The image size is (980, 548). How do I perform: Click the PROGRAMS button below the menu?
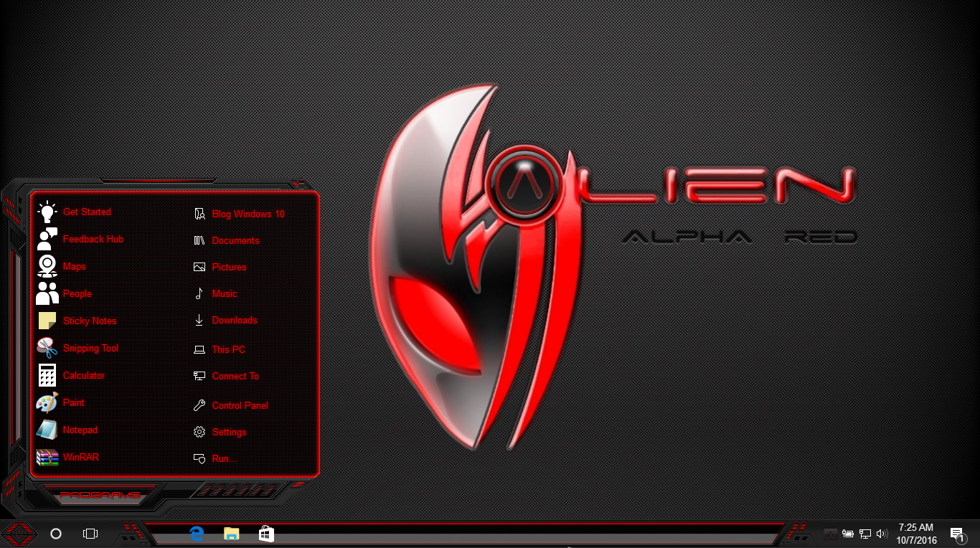tap(102, 494)
